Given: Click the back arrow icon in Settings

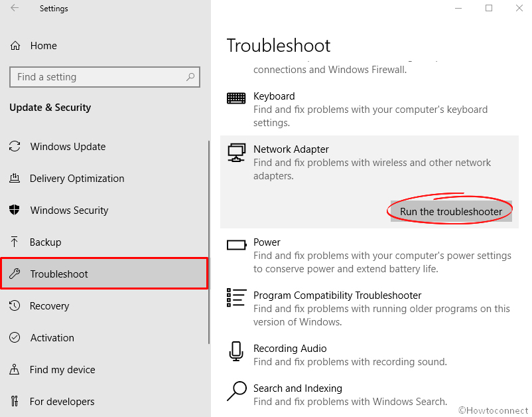Looking at the screenshot, I should pyautogui.click(x=15, y=8).
